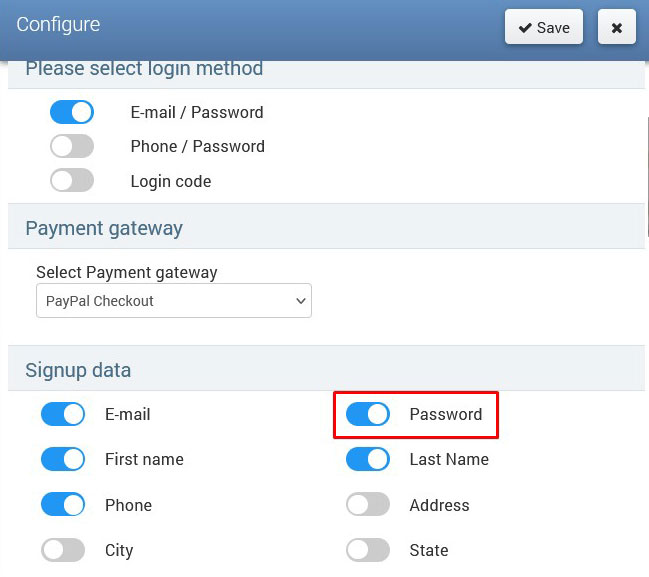Save the configuration settings

pyautogui.click(x=544, y=28)
